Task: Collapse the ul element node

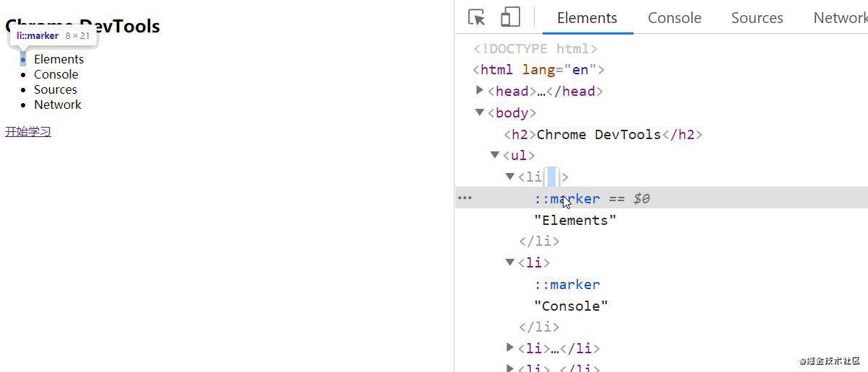Action: point(494,154)
